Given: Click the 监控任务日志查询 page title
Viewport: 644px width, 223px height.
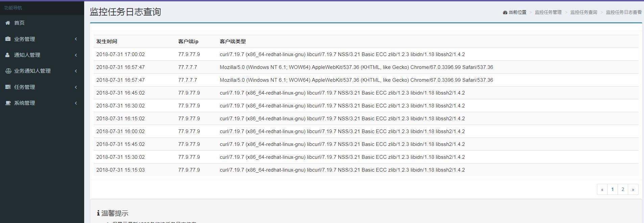Looking at the screenshot, I should [x=125, y=12].
